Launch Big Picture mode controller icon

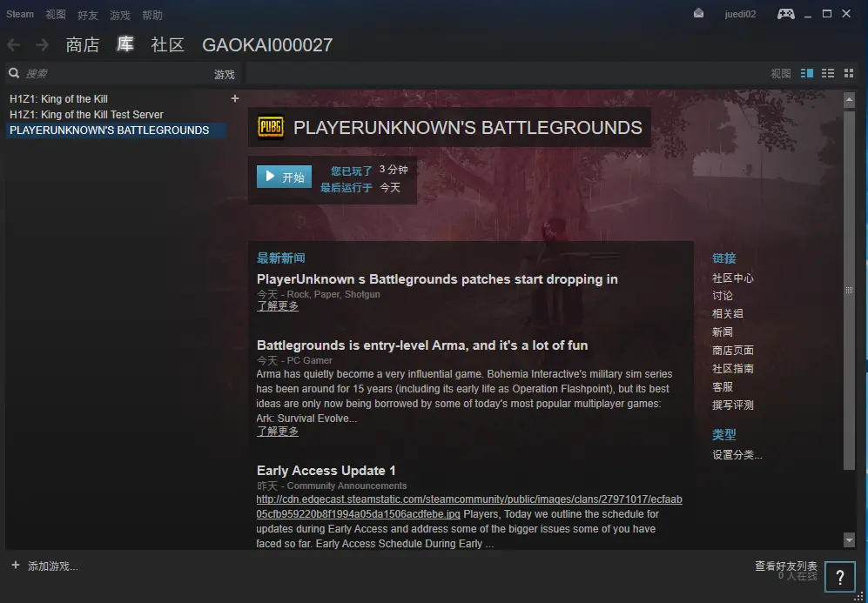pyautogui.click(x=785, y=13)
